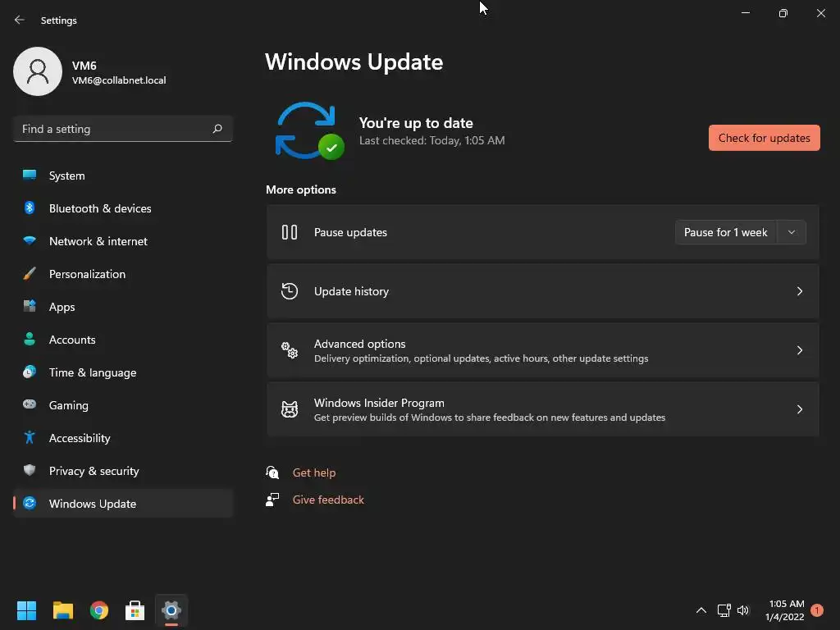Go to Bluetooth & devices settings
This screenshot has width=840, height=630.
(123, 208)
